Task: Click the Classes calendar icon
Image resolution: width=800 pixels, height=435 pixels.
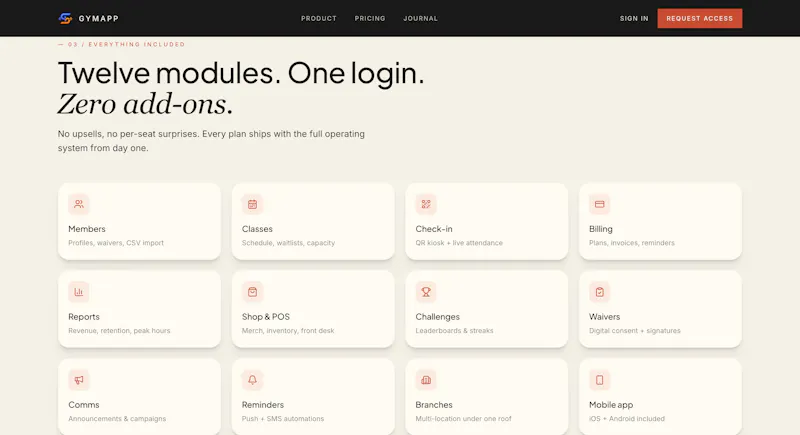Action: [x=252, y=204]
